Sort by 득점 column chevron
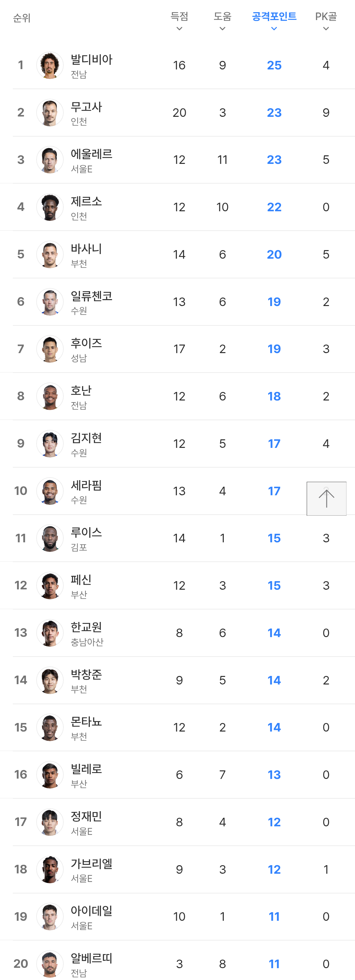The height and width of the screenshot is (980, 355). tap(179, 29)
